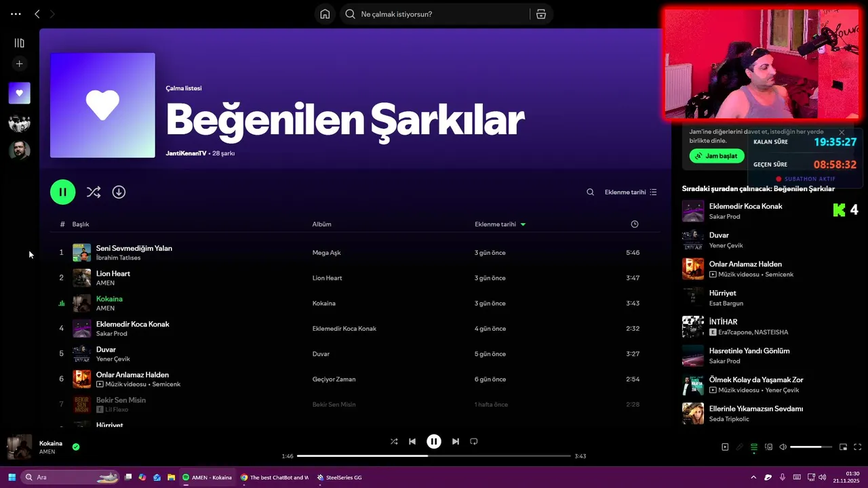Create new playlist with plus icon
The image size is (868, 488).
[19, 64]
